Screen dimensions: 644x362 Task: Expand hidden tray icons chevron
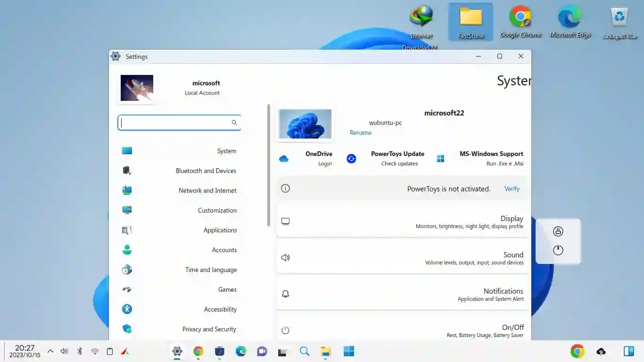click(x=50, y=351)
